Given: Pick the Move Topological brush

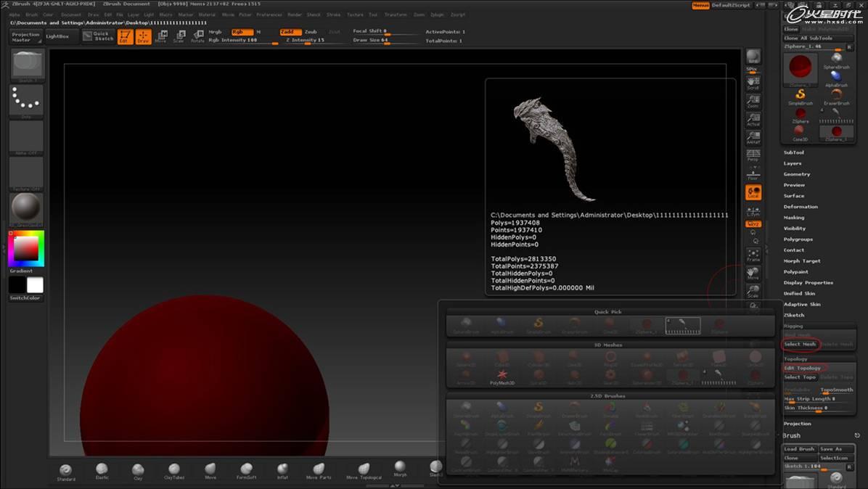Looking at the screenshot, I should (x=362, y=472).
